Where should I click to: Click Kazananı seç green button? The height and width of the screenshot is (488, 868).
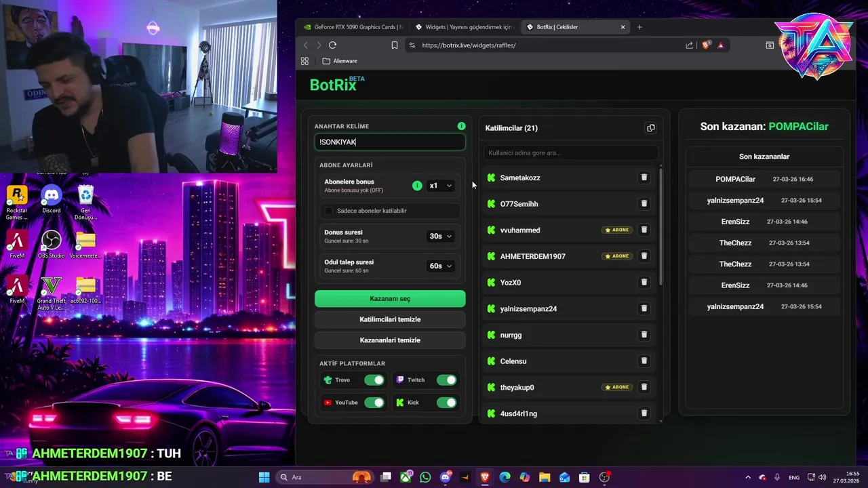click(390, 299)
